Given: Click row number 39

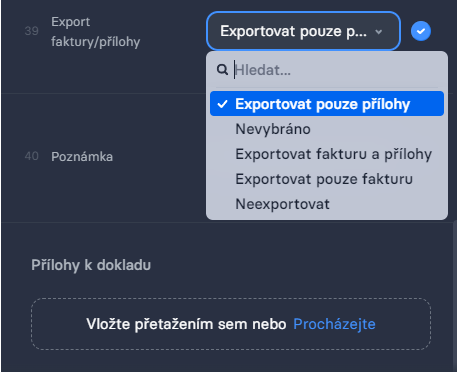Looking at the screenshot, I should (x=32, y=31).
